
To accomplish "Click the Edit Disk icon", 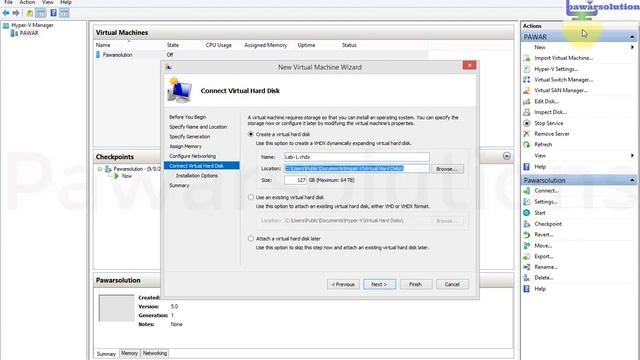I will (527, 101).
